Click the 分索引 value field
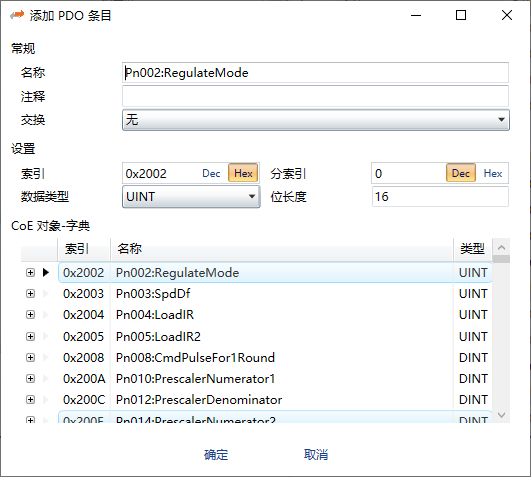The image size is (531, 477). point(409,173)
